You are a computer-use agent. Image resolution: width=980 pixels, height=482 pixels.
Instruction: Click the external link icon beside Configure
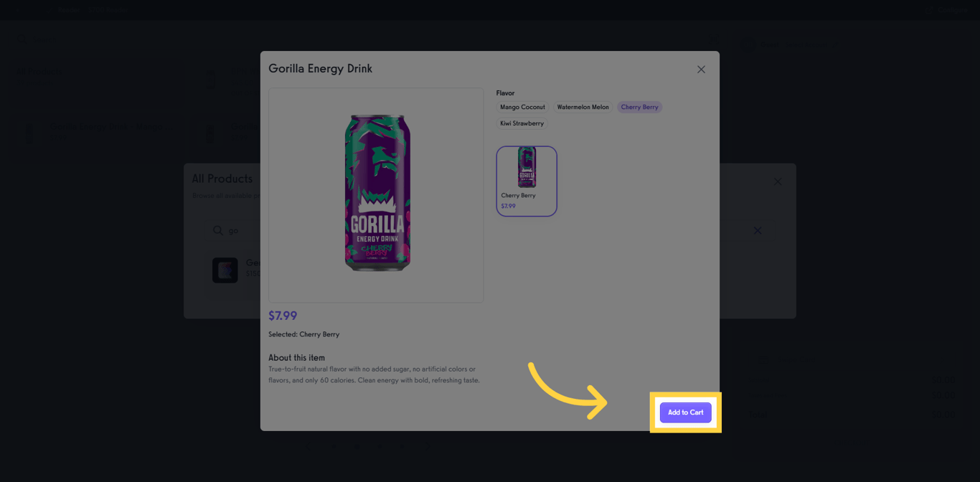click(x=929, y=10)
